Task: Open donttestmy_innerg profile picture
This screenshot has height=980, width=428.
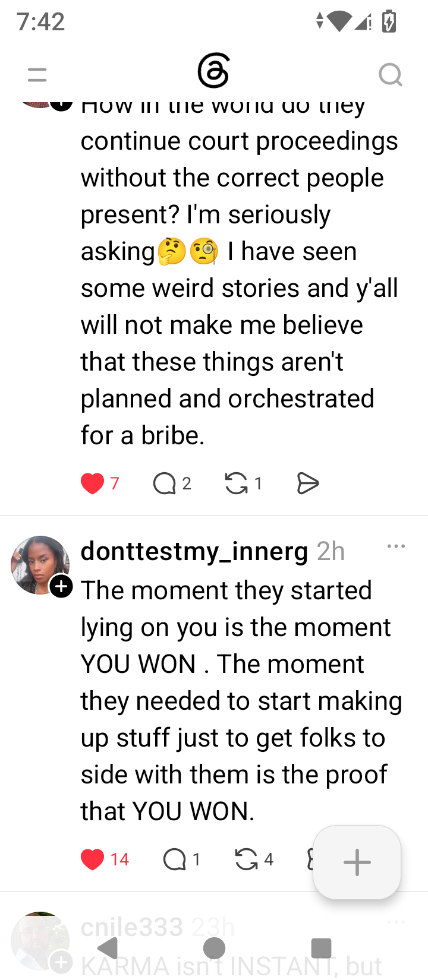Action: pos(40,565)
